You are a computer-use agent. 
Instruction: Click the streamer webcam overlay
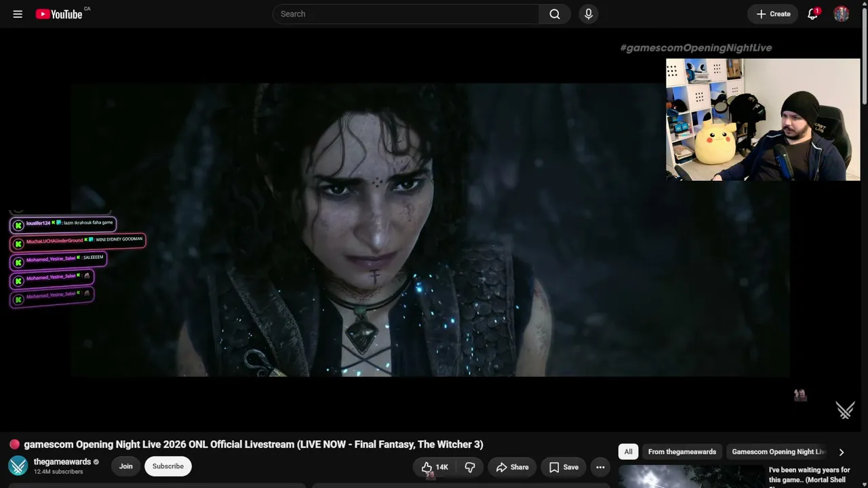click(763, 119)
